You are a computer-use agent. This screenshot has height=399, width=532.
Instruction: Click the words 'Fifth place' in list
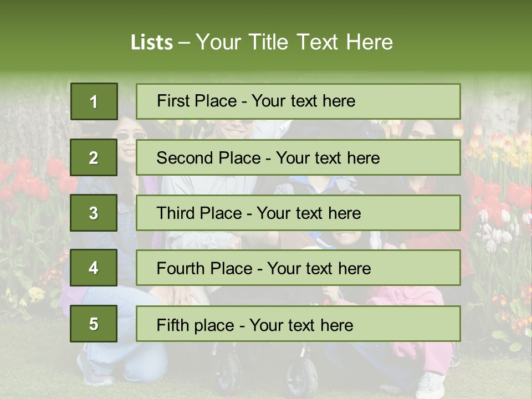tap(196, 325)
